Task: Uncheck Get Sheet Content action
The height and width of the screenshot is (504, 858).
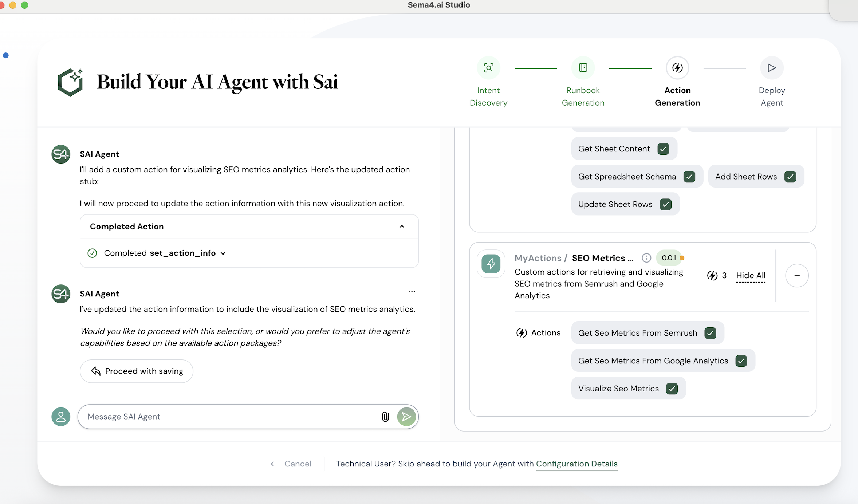Action: (663, 149)
